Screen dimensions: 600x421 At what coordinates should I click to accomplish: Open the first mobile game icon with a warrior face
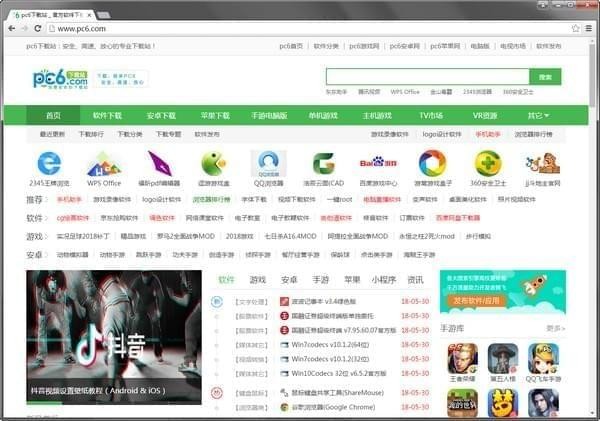(x=463, y=359)
